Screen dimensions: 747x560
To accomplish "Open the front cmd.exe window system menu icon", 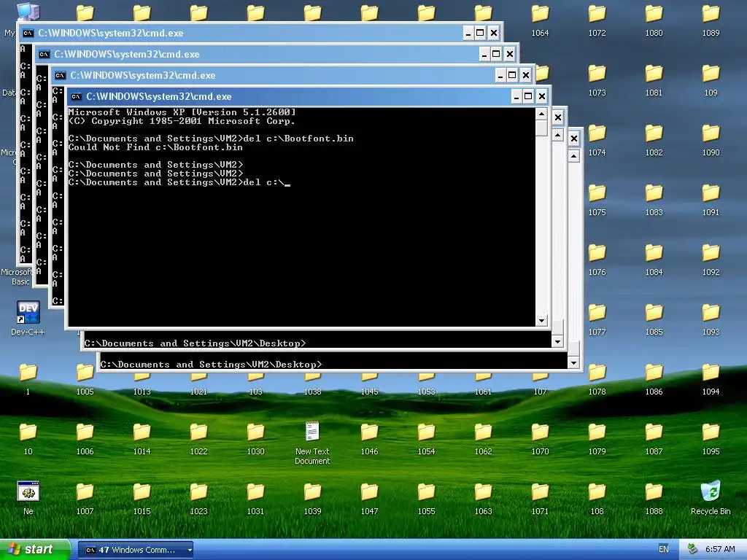I will click(76, 97).
